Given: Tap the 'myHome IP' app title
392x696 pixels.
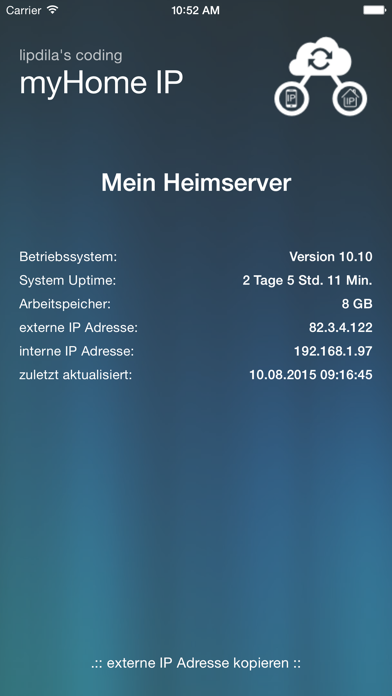Looking at the screenshot, I should pyautogui.click(x=101, y=83).
